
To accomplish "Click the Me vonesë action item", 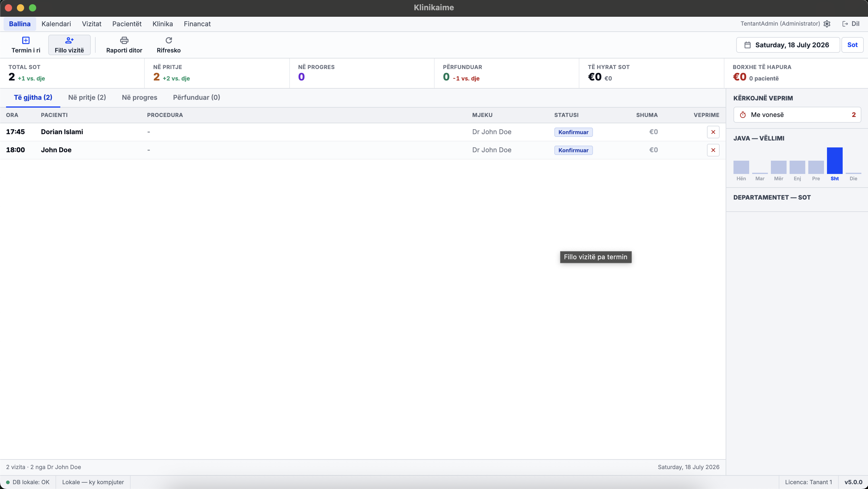I will point(797,115).
